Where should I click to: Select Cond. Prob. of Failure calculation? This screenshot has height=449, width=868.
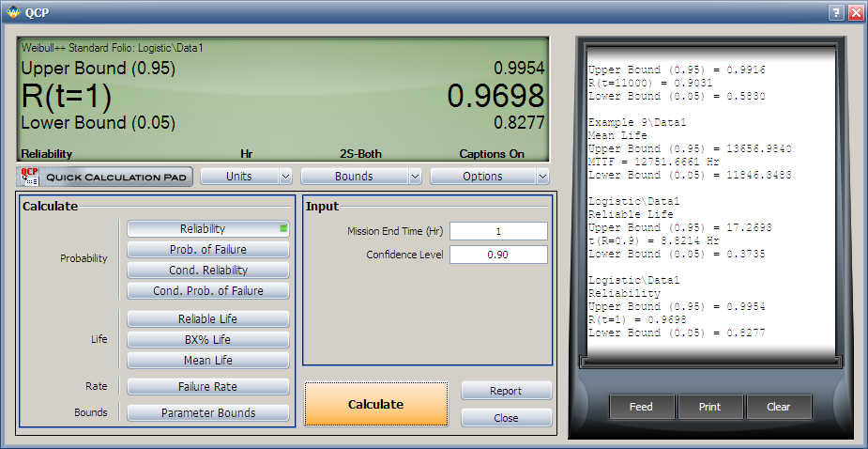click(x=208, y=290)
